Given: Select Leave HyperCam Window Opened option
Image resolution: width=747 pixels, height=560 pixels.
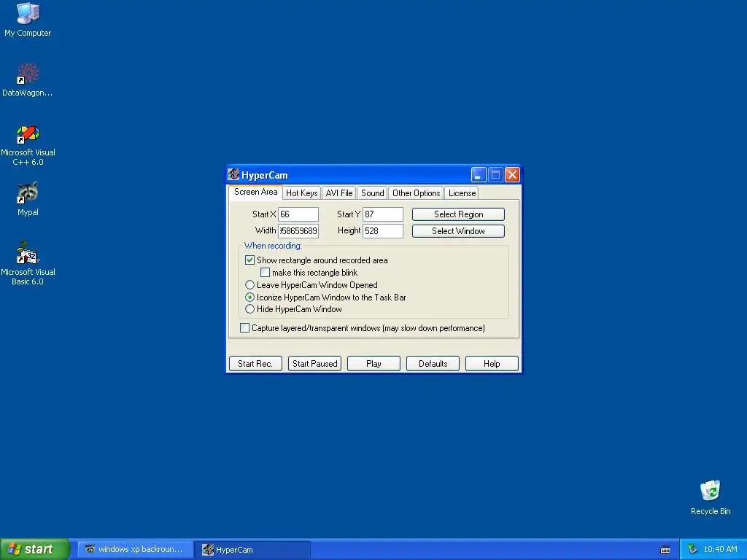Looking at the screenshot, I should click(x=249, y=285).
